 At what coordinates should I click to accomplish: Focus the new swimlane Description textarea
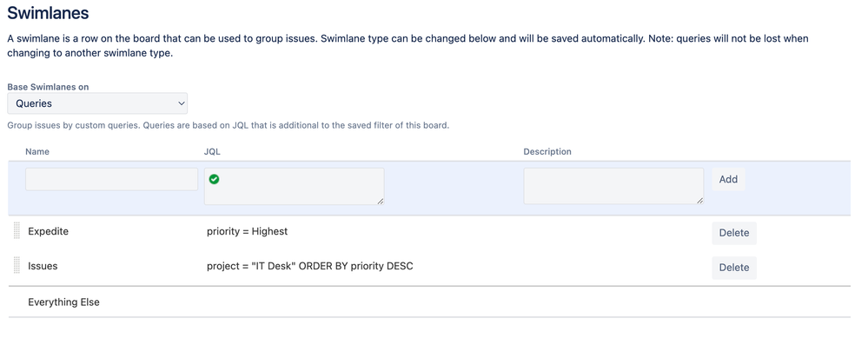(x=613, y=186)
